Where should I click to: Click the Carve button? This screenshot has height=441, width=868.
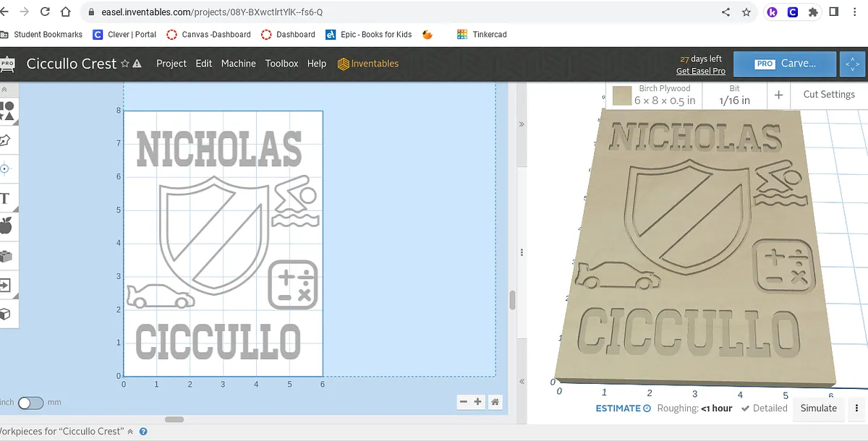[785, 64]
